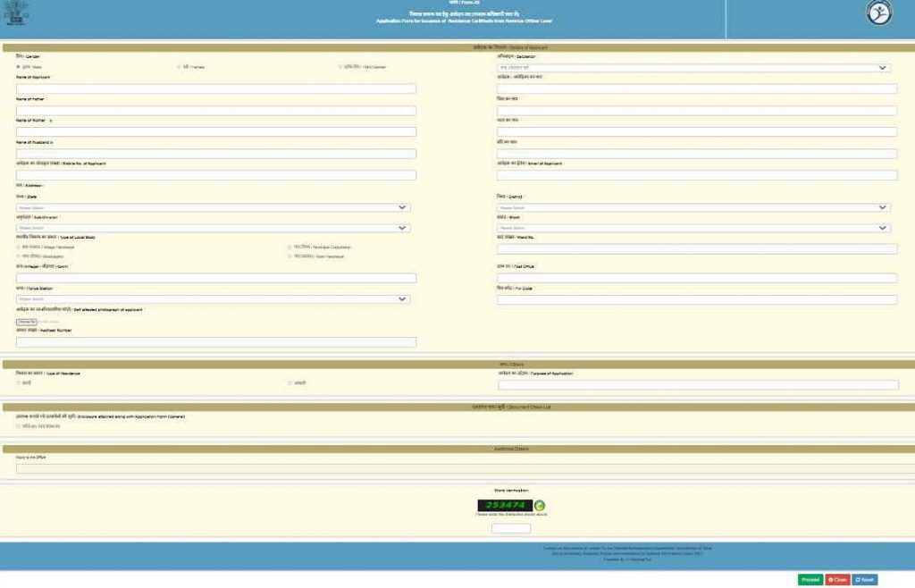Click the Proceed button
This screenshot has width=915, height=588.
[x=810, y=579]
